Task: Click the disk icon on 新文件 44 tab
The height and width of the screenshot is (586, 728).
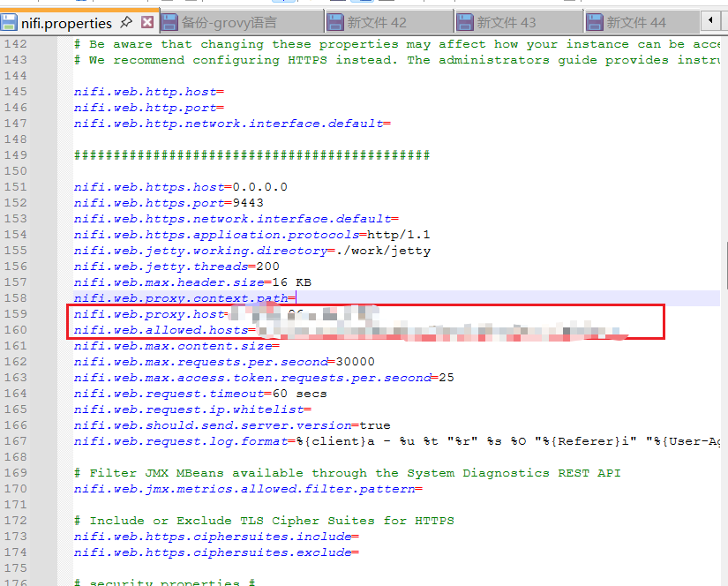Action: (x=595, y=22)
